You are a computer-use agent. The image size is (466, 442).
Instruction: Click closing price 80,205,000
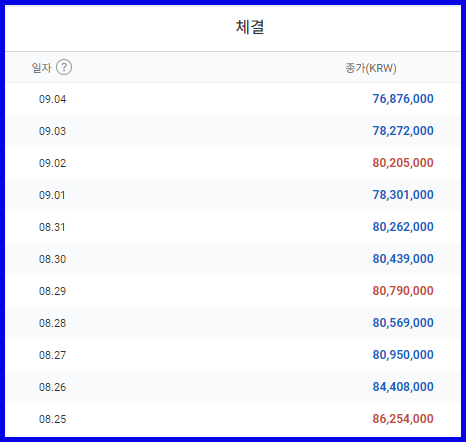coord(403,163)
